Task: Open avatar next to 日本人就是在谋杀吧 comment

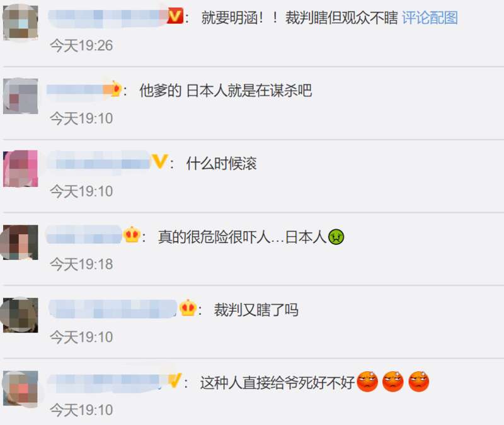Action: click(21, 96)
